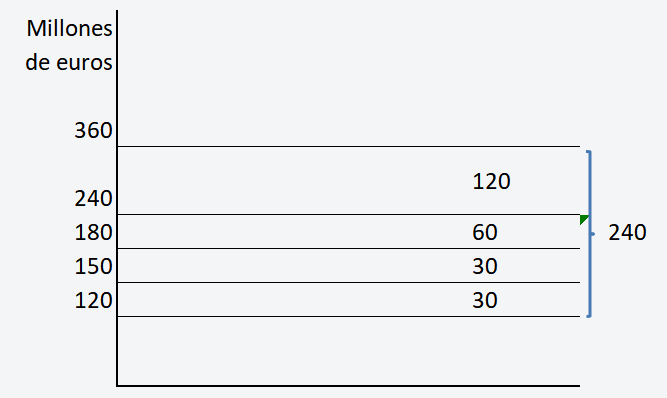The image size is (667, 398).
Task: Click the axis label 180
Action: 93,233
